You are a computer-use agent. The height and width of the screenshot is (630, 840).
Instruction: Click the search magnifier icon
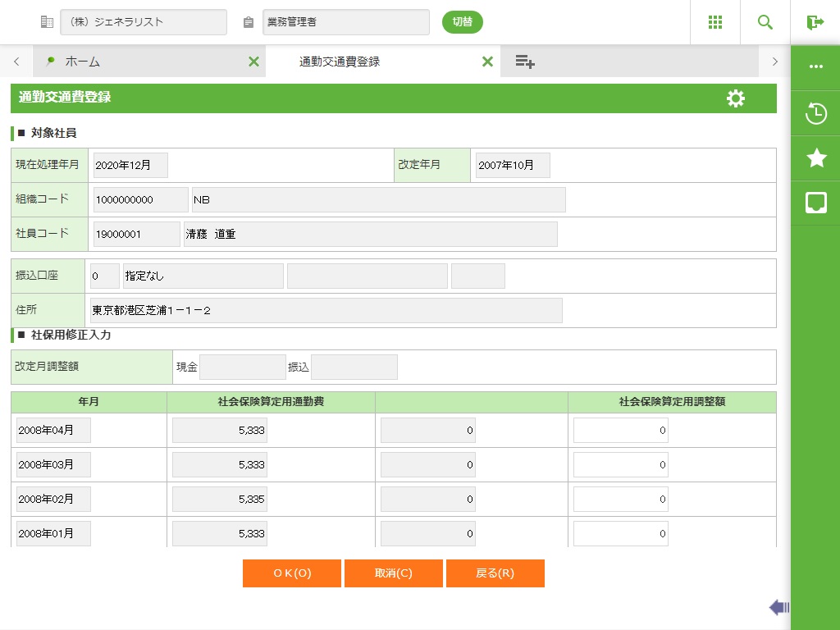pos(765,22)
